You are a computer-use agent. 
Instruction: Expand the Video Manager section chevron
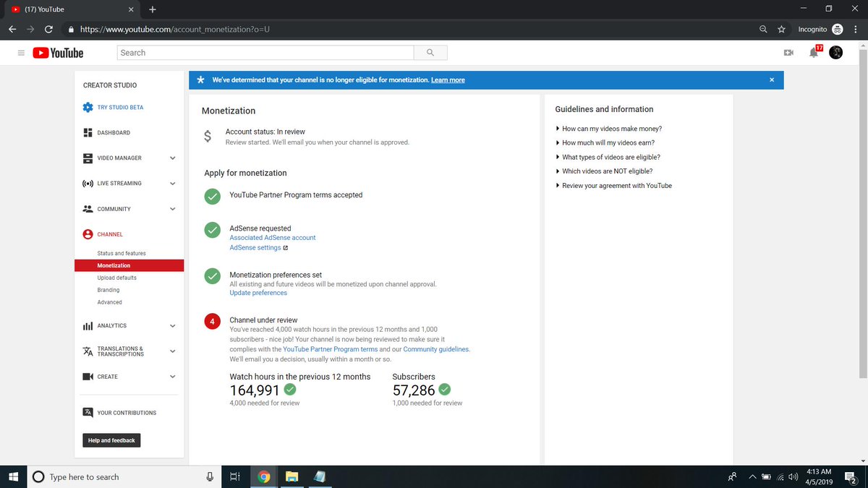coord(172,158)
